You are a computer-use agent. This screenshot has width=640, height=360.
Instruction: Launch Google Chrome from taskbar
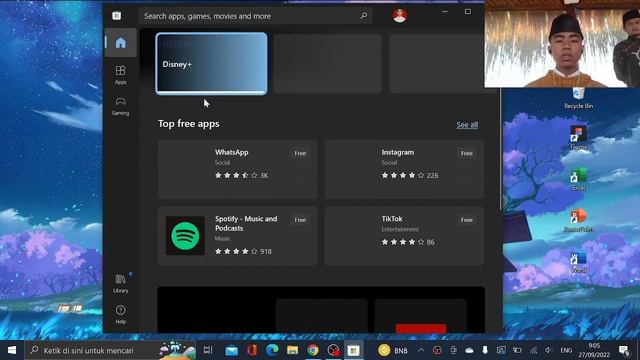tap(313, 350)
